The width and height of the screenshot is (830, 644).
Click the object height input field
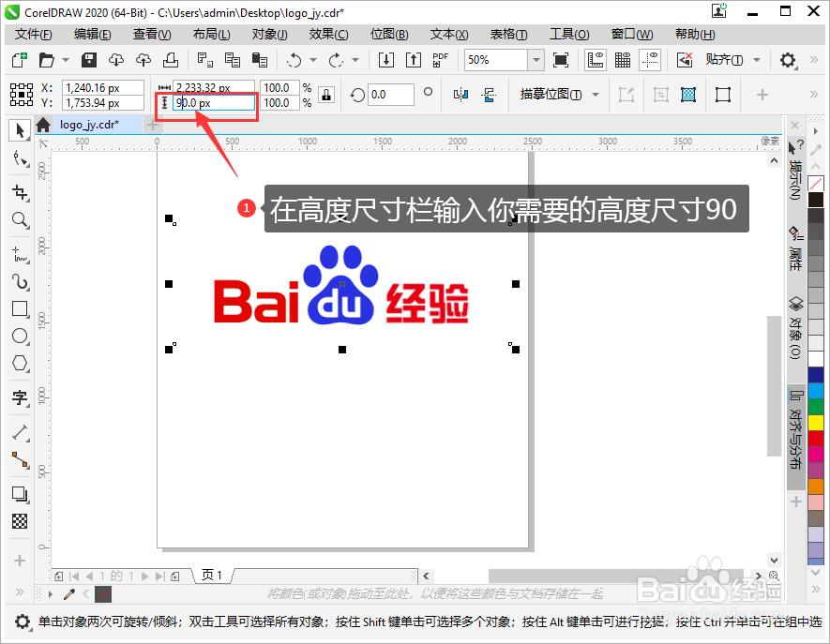pos(213,103)
